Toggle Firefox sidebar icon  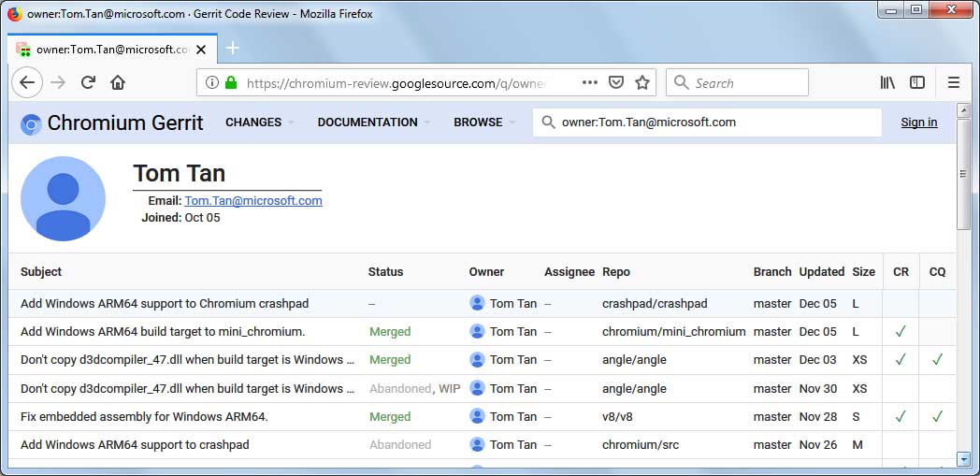click(x=916, y=82)
